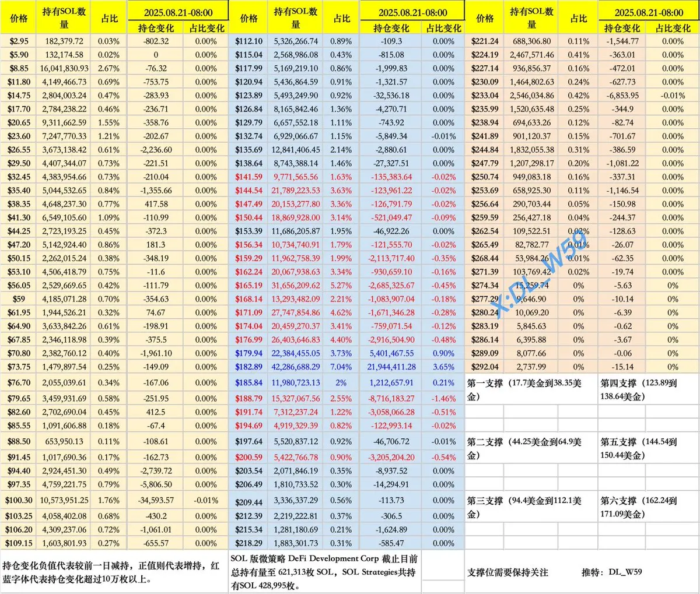Select the 5.27% share cell
The image size is (700, 594).
(x=341, y=286)
